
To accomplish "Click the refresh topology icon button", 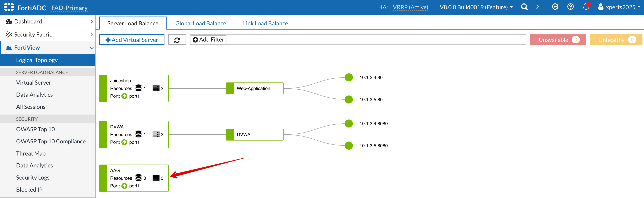I will 177,40.
